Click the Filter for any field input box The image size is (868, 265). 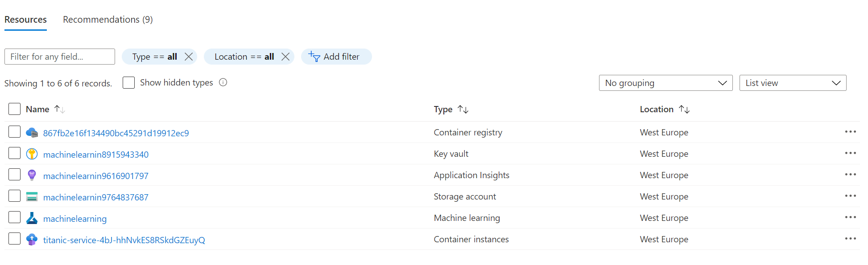click(x=60, y=57)
